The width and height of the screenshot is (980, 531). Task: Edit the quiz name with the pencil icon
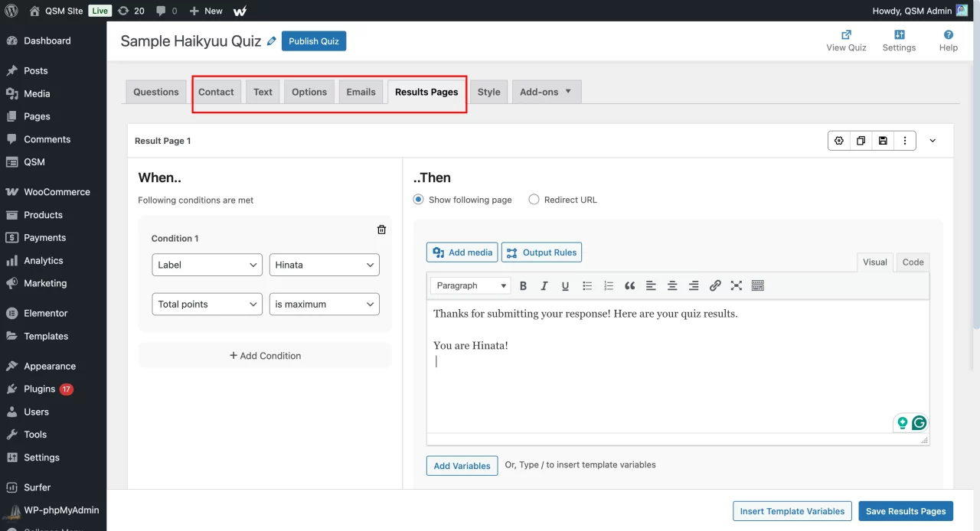272,41
